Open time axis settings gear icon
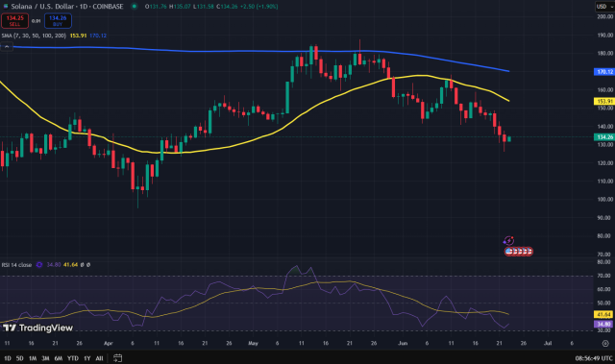The height and width of the screenshot is (364, 615). point(605,343)
